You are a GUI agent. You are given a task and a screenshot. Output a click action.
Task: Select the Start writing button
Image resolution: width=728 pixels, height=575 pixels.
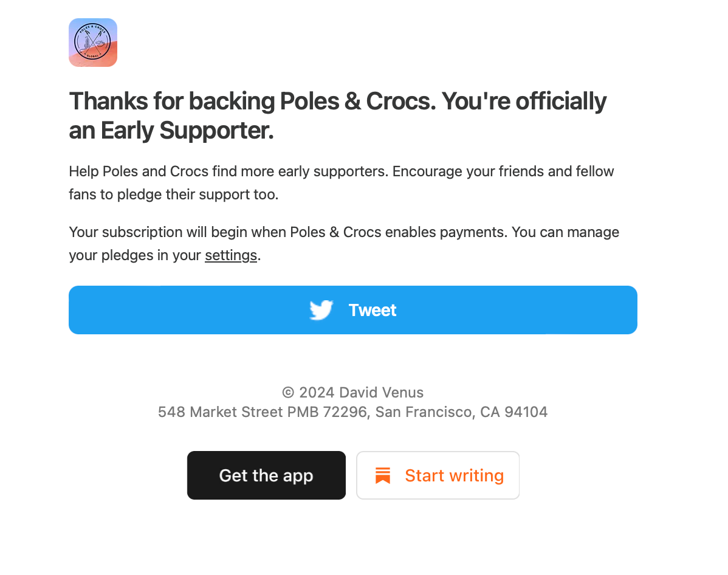click(438, 475)
